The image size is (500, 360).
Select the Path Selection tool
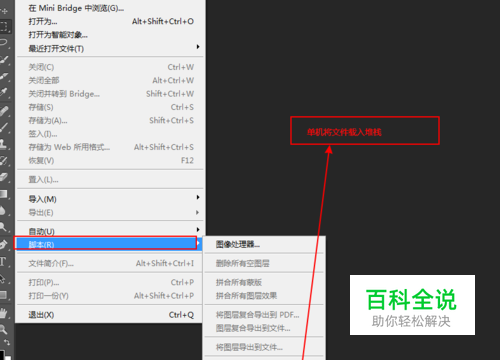[4, 278]
